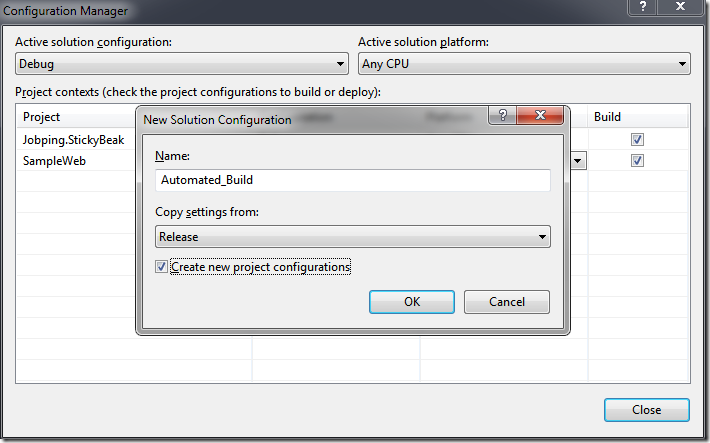
Task: Toggle Create new project configurations checkbox
Action: tap(162, 267)
